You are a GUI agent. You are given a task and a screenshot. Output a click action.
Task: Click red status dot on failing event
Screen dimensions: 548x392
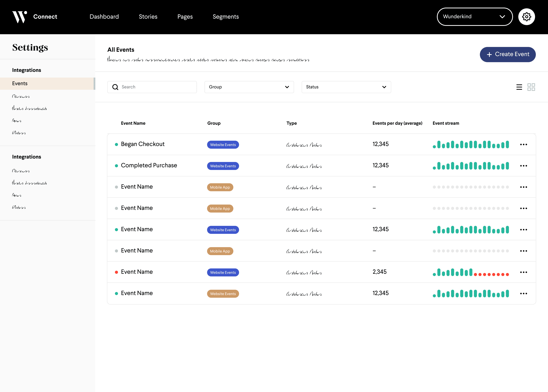(116, 272)
